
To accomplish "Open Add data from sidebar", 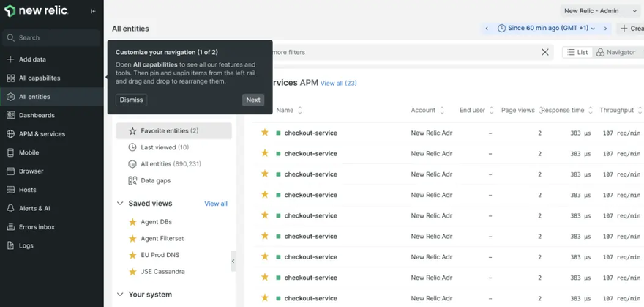I will click(x=32, y=59).
